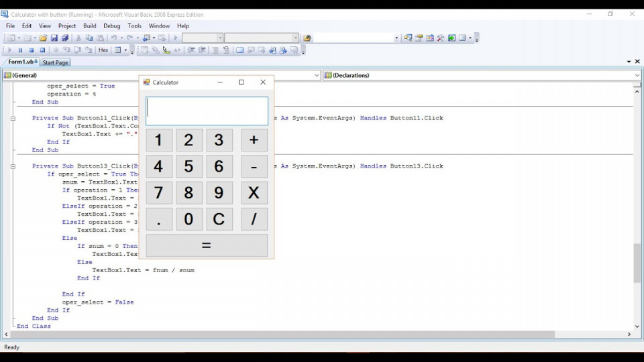The height and width of the screenshot is (362, 644).
Task: Open the Toolbox using the tools icon
Action: click(x=441, y=38)
